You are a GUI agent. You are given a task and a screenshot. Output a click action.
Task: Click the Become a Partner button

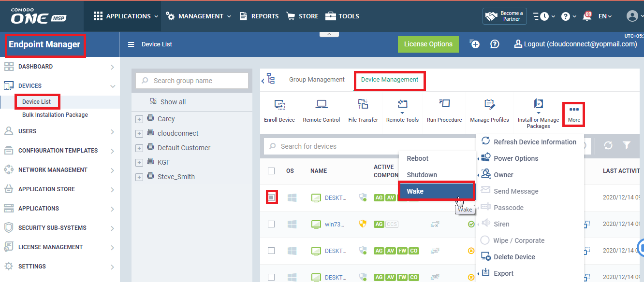(505, 16)
